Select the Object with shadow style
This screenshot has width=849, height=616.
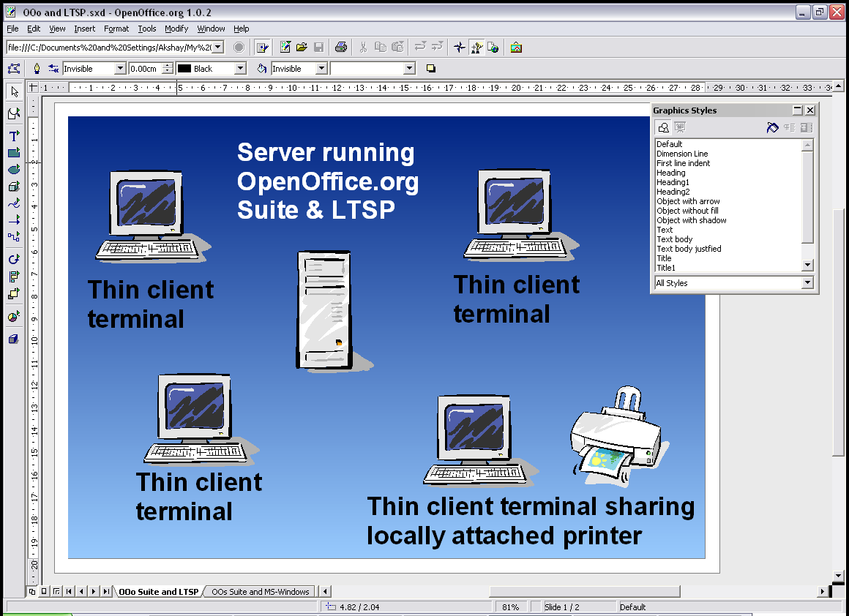point(691,220)
